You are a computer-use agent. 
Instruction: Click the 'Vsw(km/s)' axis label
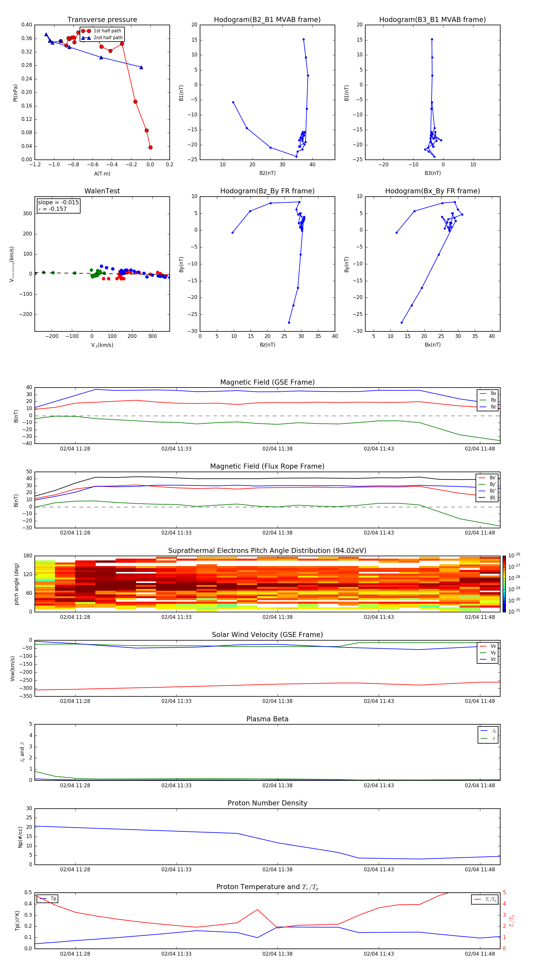coord(12,668)
